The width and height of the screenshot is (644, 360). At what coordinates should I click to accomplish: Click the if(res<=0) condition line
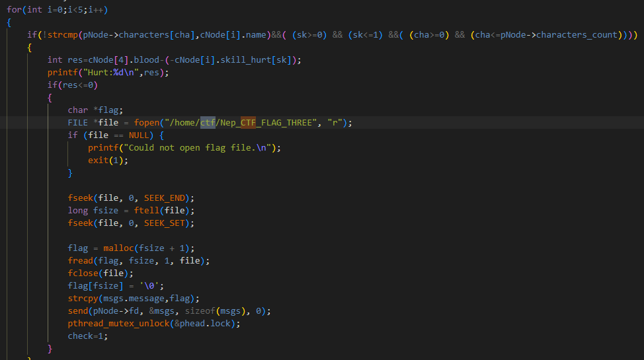[x=73, y=85]
